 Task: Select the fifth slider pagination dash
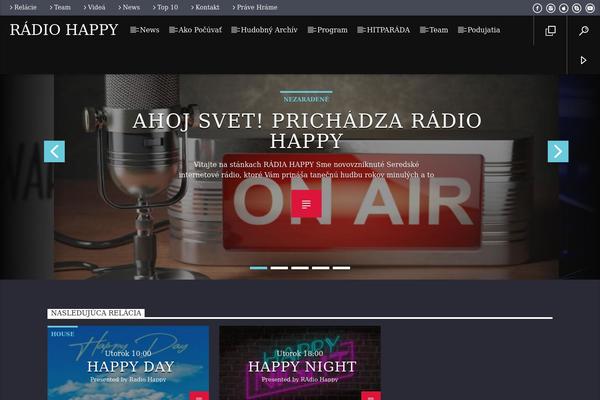341,268
